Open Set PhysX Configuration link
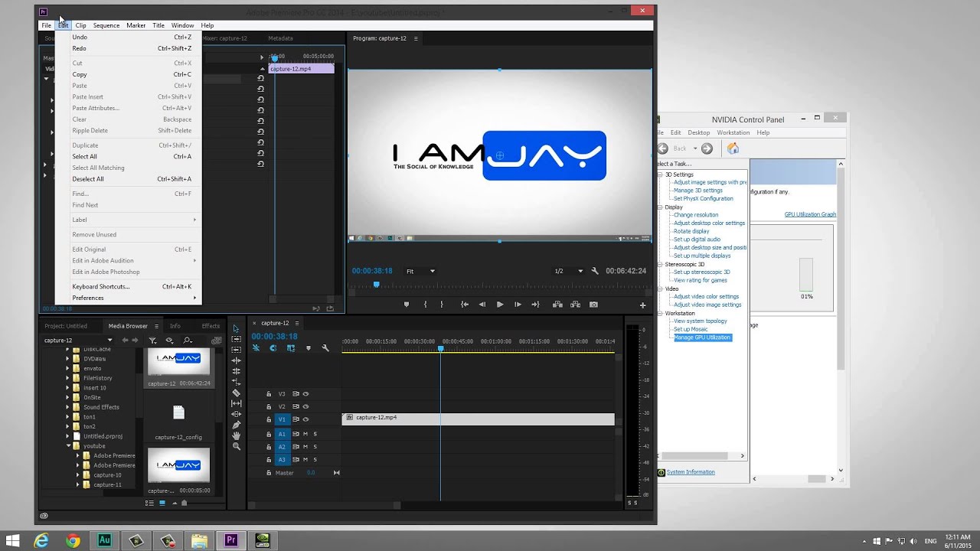Screen dimensions: 980x551 [x=704, y=198]
